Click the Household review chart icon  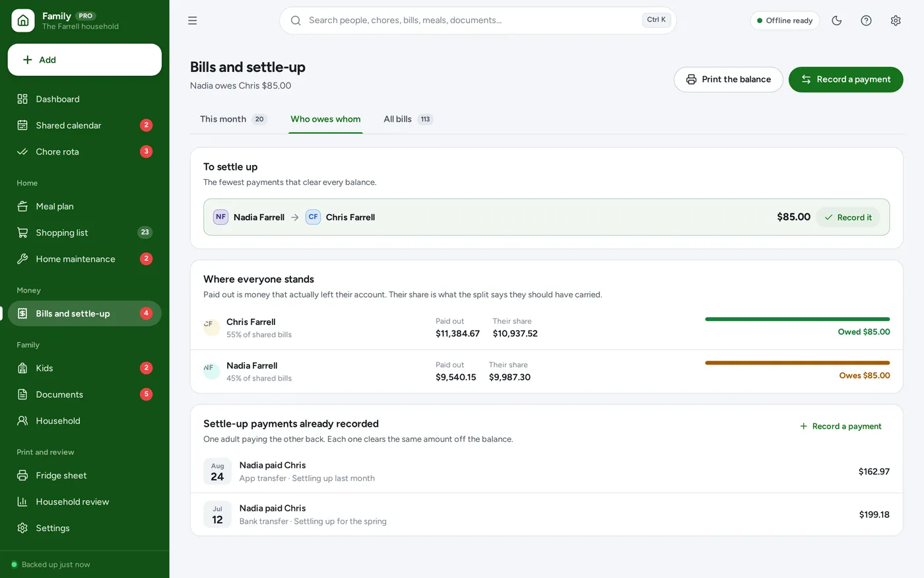[22, 502]
